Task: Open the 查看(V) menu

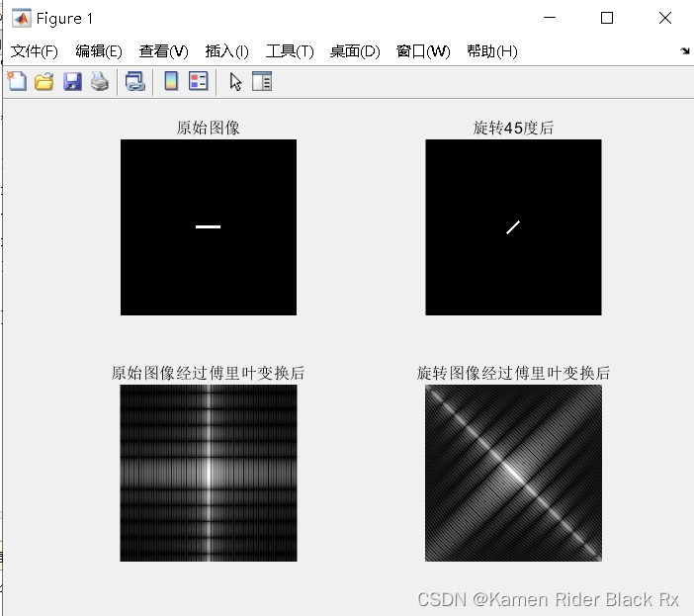Action: tap(163, 51)
